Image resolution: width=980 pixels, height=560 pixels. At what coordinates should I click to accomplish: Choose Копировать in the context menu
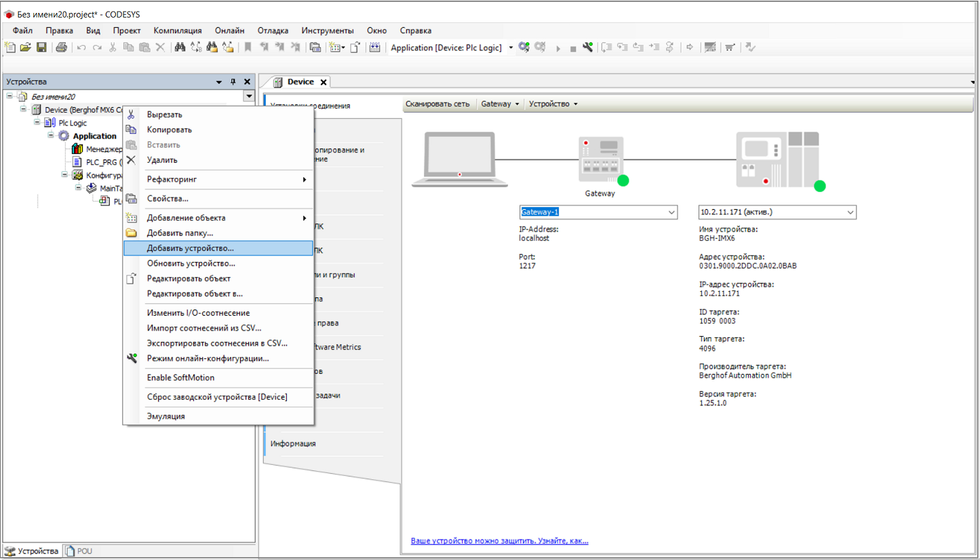pos(218,130)
